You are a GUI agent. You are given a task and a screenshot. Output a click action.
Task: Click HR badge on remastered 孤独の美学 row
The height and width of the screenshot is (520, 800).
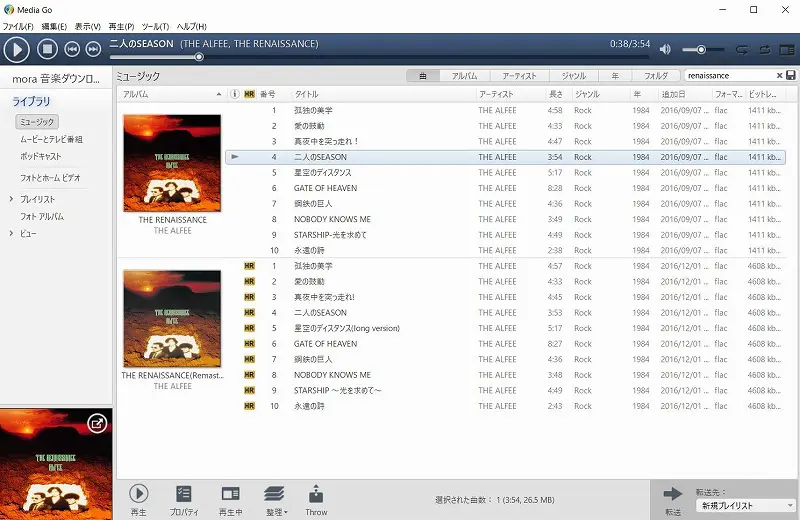[x=249, y=266]
